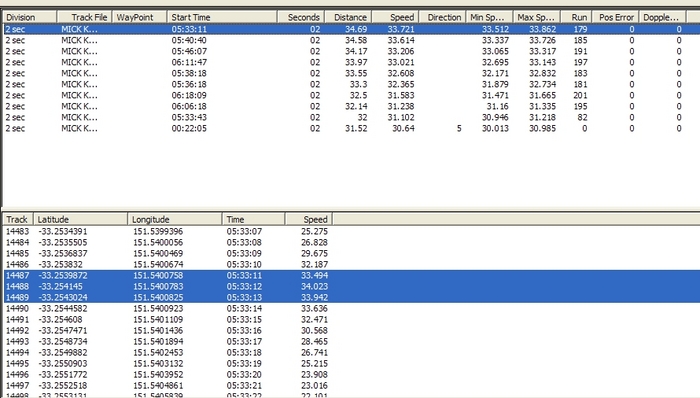Select track point 14485
The image size is (700, 398).
pyautogui.click(x=352, y=253)
